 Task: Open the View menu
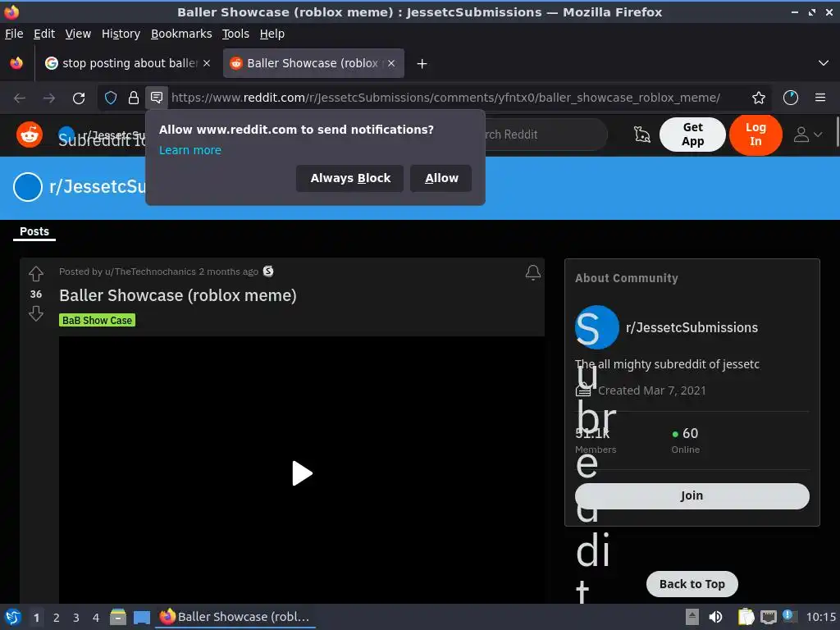(x=78, y=34)
